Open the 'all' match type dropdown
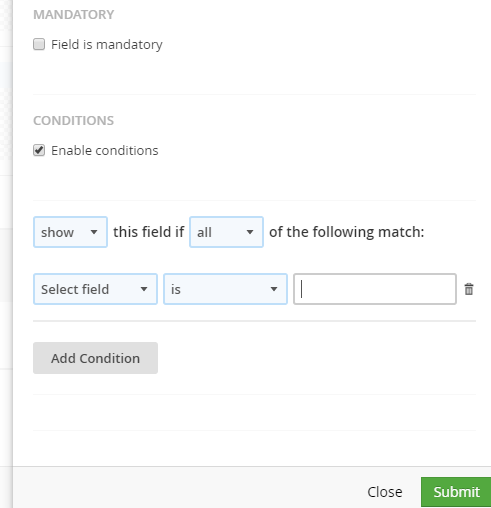 point(226,232)
